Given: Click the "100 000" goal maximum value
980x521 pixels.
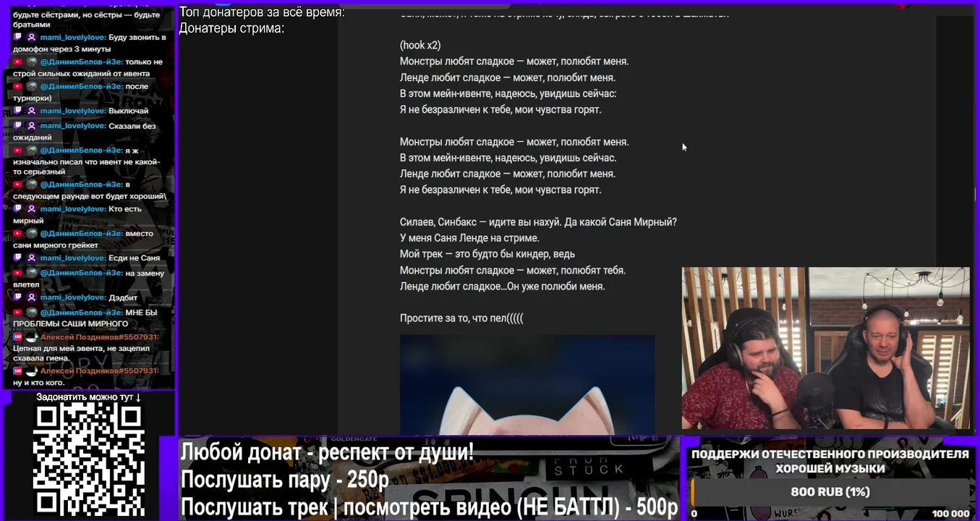Looking at the screenshot, I should [x=950, y=513].
